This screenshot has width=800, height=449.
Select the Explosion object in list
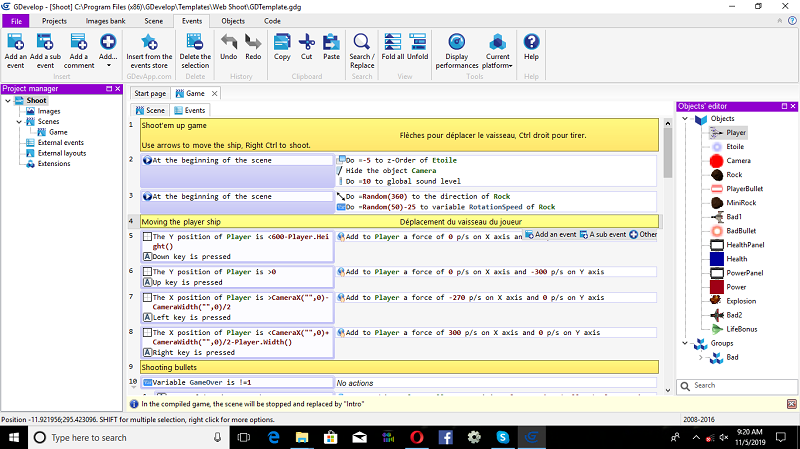740,300
